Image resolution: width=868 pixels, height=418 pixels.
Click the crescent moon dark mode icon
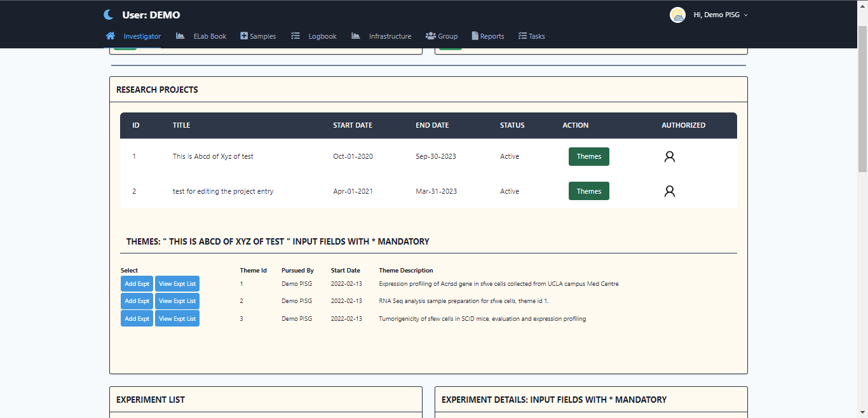109,15
